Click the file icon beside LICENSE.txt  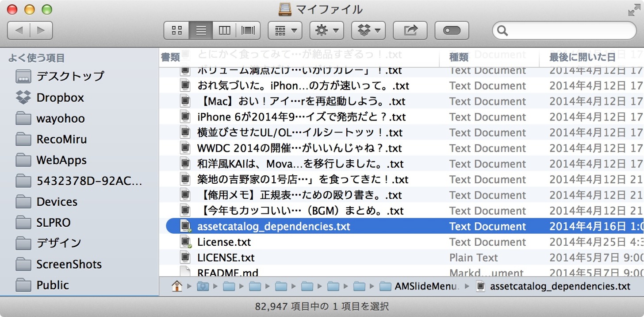click(185, 258)
